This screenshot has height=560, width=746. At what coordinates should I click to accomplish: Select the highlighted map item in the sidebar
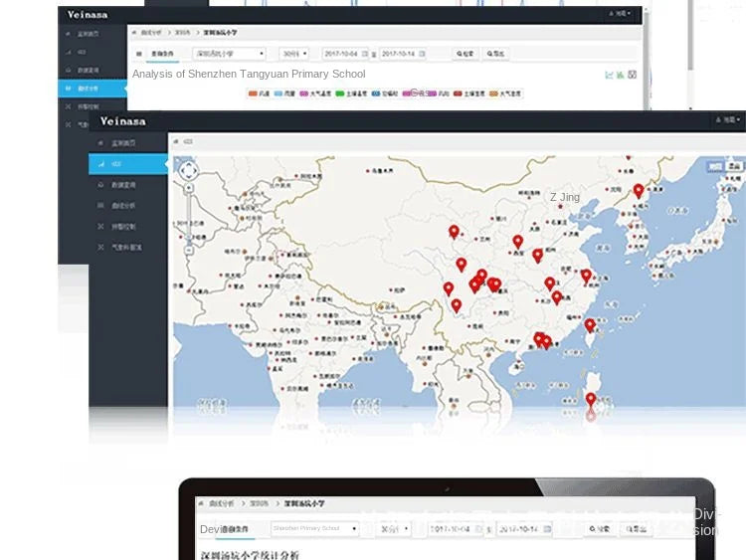128,164
